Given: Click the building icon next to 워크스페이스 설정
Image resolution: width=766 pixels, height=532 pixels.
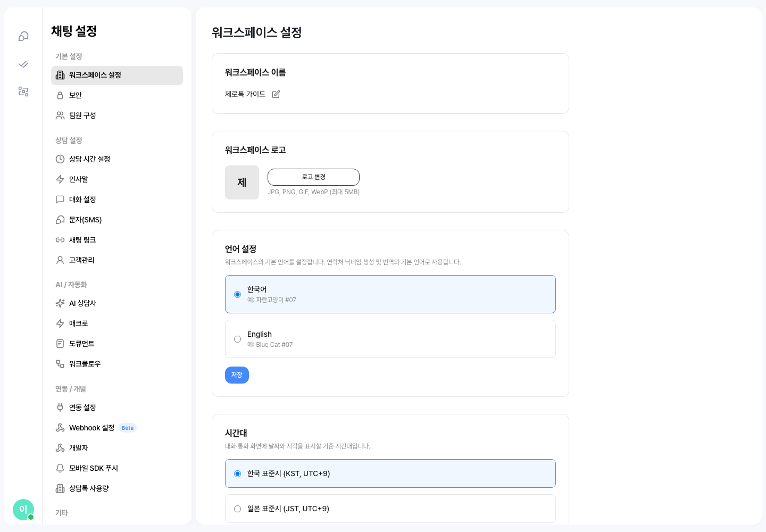Looking at the screenshot, I should [x=60, y=75].
